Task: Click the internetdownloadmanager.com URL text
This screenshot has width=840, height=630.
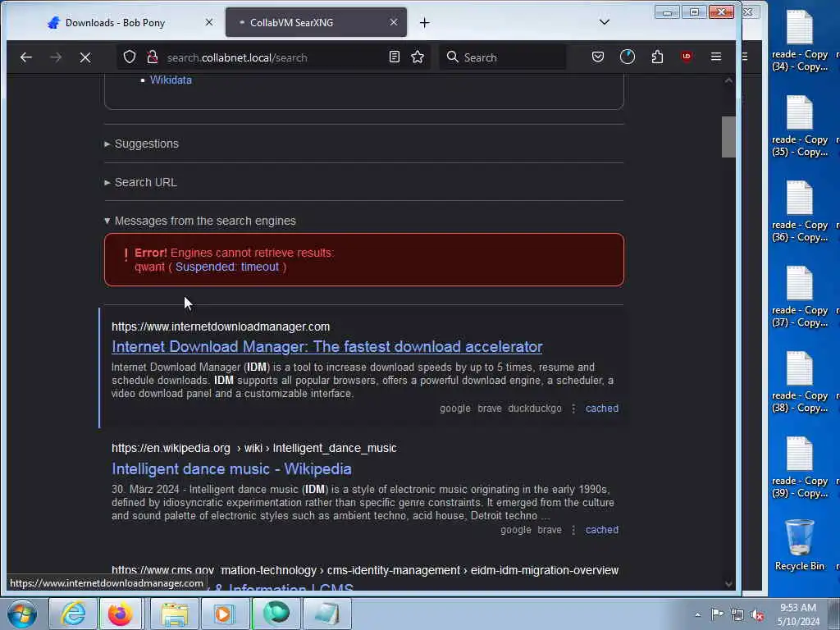Action: click(x=221, y=326)
